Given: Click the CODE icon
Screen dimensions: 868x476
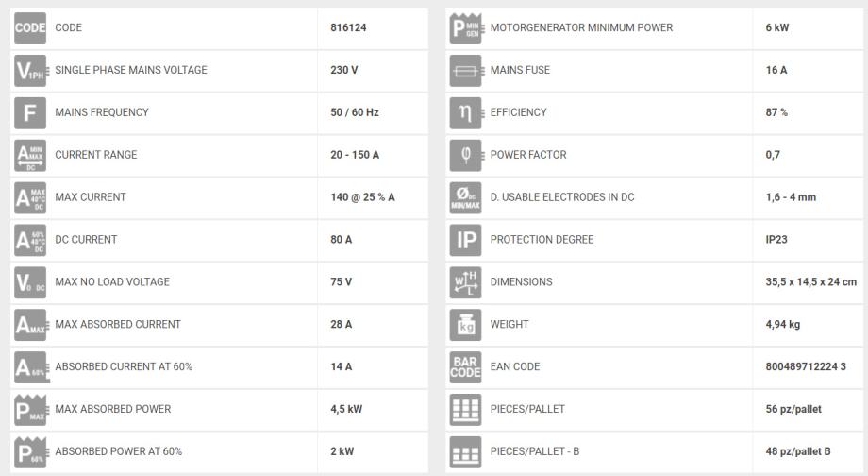Looking at the screenshot, I should point(30,27).
